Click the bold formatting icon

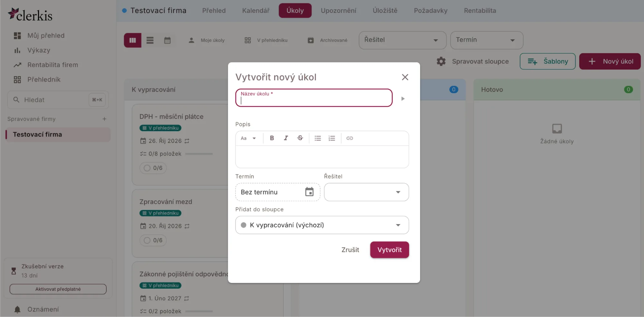pyautogui.click(x=272, y=138)
